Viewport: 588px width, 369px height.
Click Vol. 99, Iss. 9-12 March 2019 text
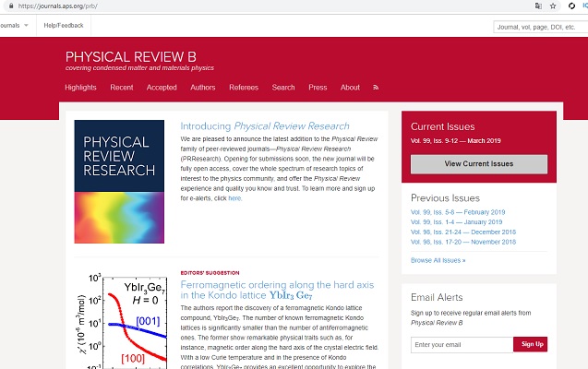(x=456, y=141)
